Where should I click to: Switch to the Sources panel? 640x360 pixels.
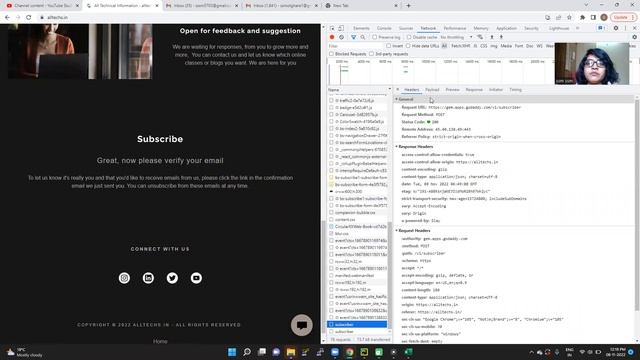406,28
